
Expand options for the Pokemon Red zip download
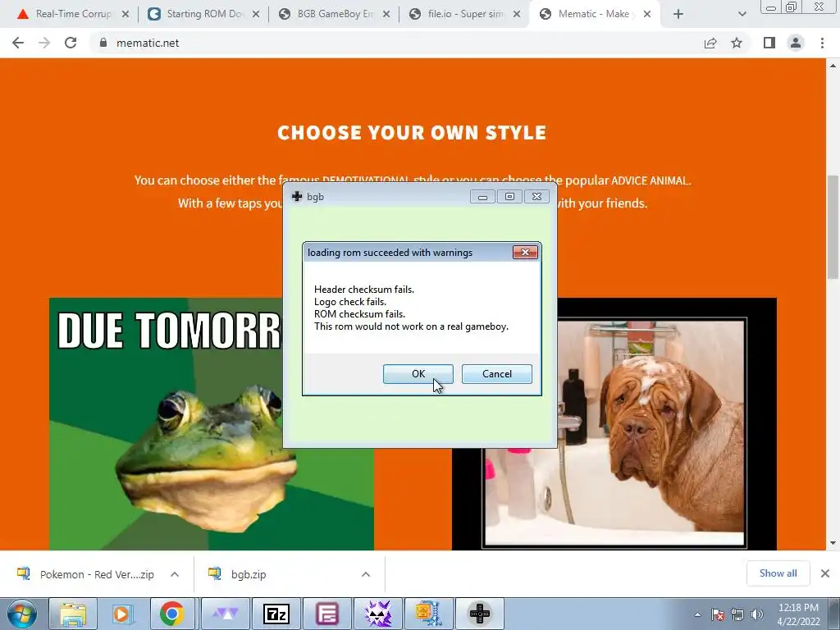[175, 574]
